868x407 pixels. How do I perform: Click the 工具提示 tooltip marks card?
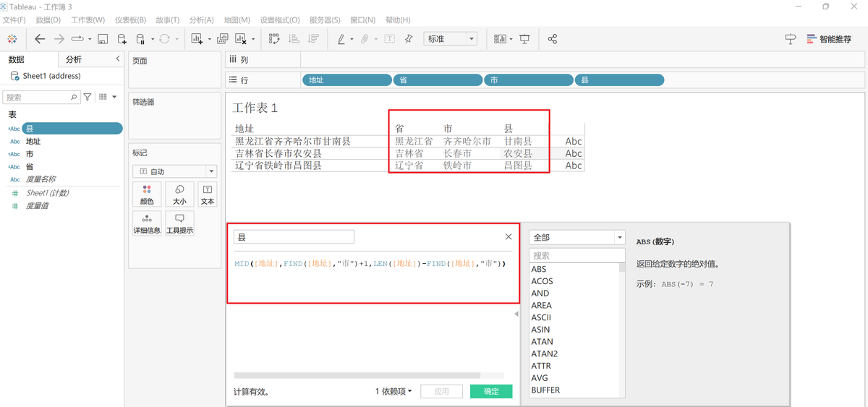[179, 224]
